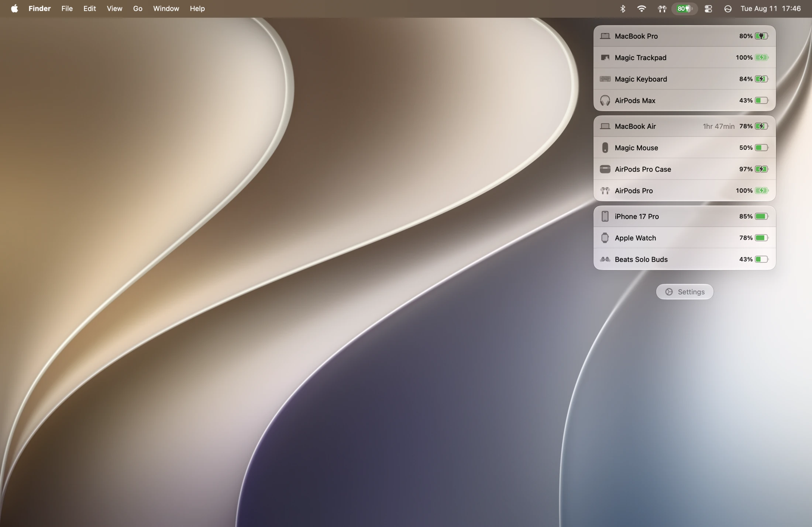Viewport: 812px width, 527px height.
Task: Select the "Beats Solo Buds" device name
Action: coord(641,259)
